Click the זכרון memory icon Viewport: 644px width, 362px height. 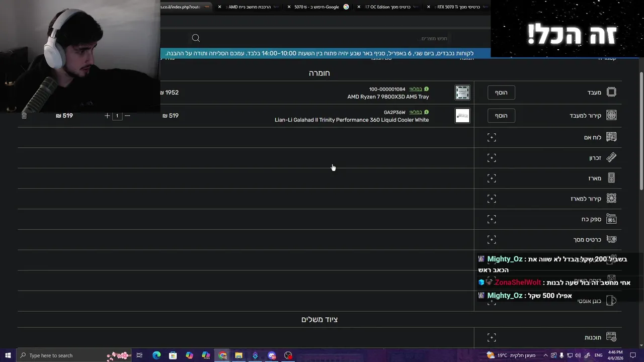coord(611,158)
